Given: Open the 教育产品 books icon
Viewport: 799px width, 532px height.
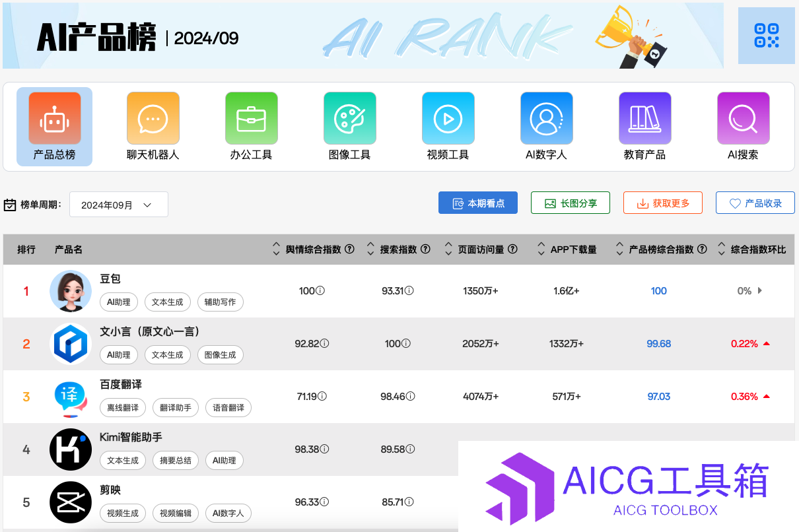Looking at the screenshot, I should click(x=644, y=118).
